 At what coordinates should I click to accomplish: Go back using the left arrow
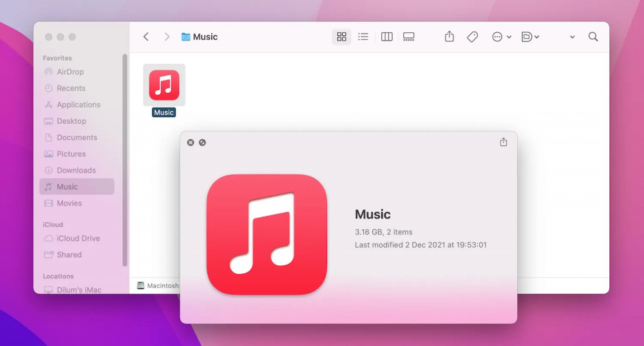[146, 37]
